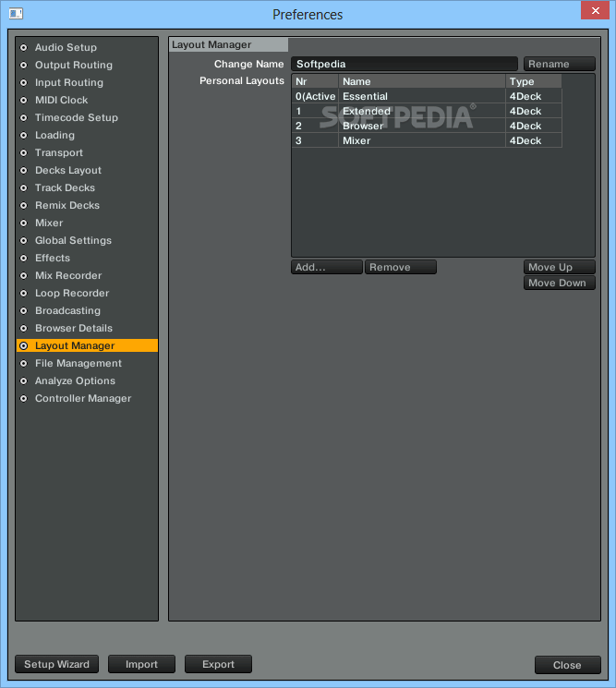The width and height of the screenshot is (616, 688).
Task: Click the 0(Active number cell
Action: [x=315, y=97]
